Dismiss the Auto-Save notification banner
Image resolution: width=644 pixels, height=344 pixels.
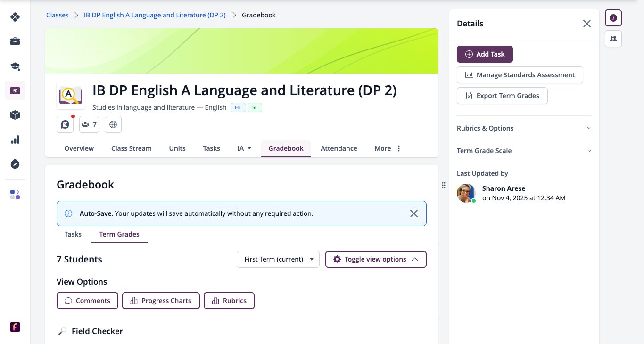[414, 213]
